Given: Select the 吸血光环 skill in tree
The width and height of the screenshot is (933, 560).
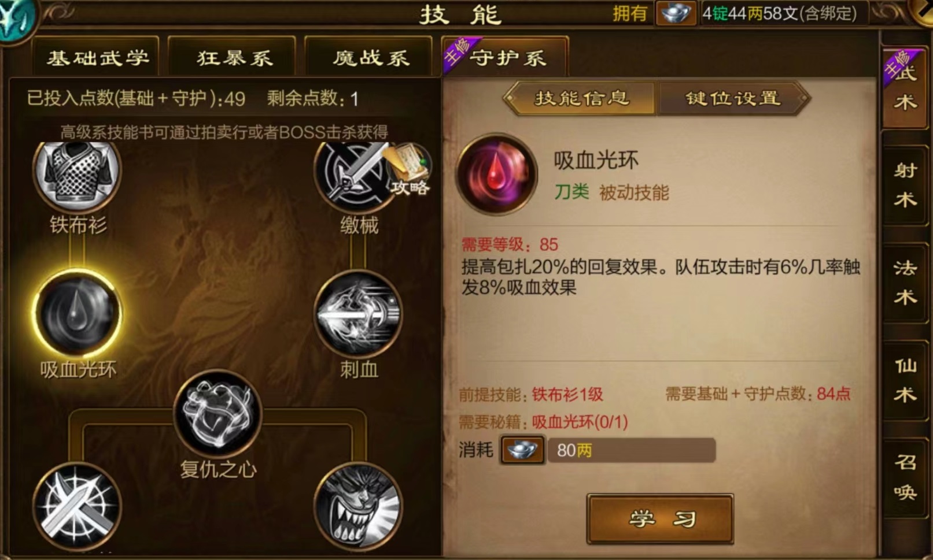Looking at the screenshot, I should click(x=77, y=314).
